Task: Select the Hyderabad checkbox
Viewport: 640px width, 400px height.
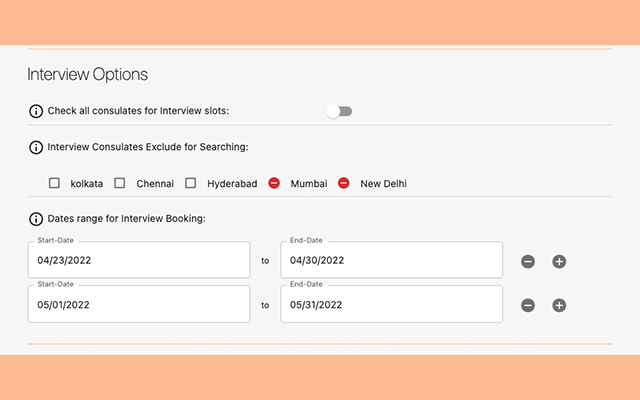Action: (x=191, y=183)
